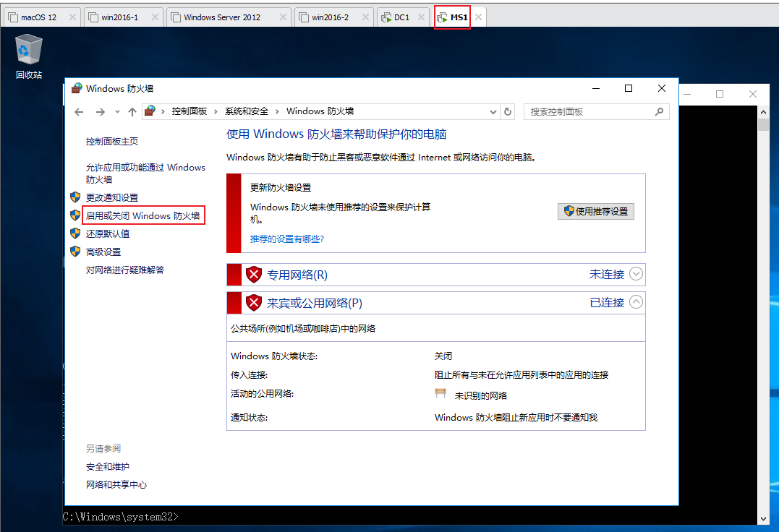Minimize the Windows Firewall window
This screenshot has width=779, height=532.
tap(596, 88)
